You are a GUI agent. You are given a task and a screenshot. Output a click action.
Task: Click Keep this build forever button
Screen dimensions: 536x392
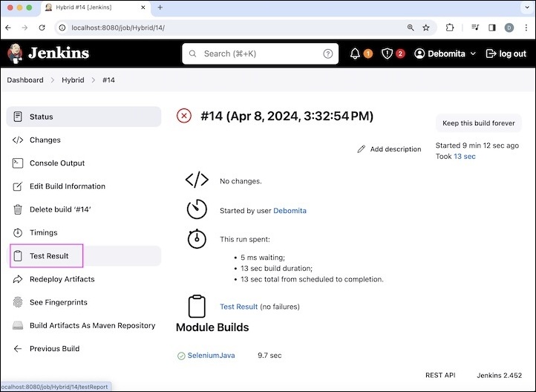pos(478,123)
